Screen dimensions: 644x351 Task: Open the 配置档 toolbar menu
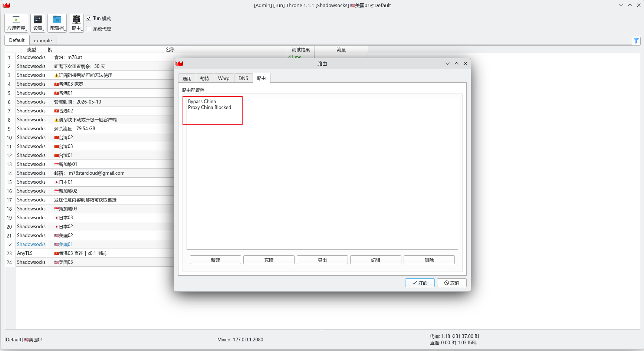tap(57, 23)
